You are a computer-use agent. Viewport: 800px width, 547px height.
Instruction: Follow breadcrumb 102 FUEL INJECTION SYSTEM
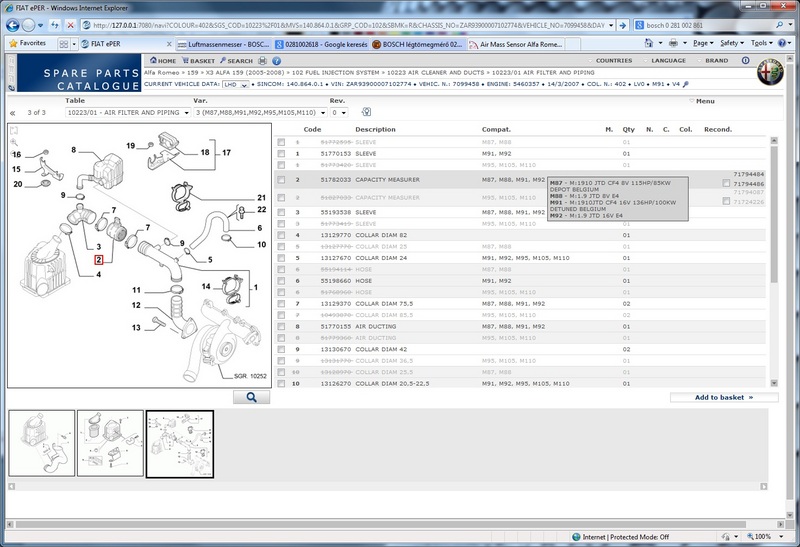click(x=336, y=72)
